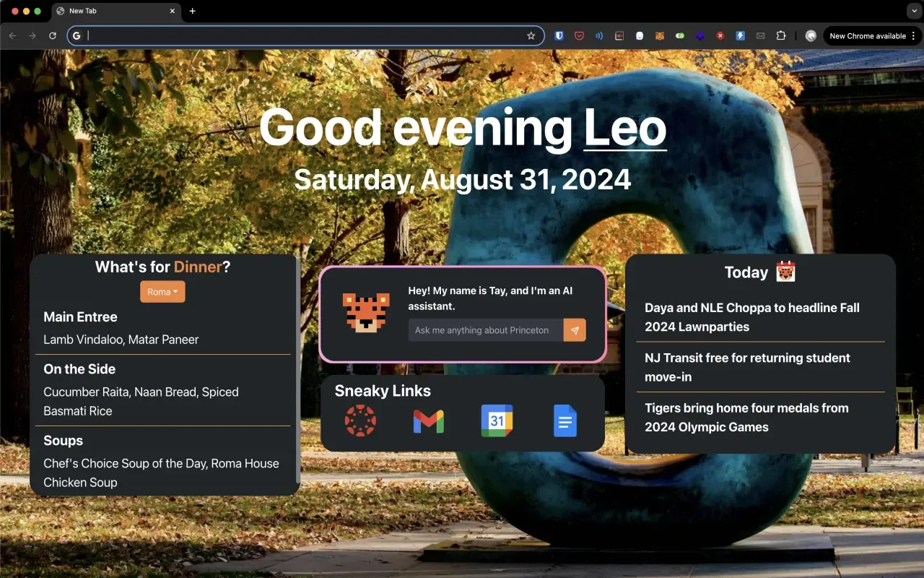Click the underlined name Leo
This screenshot has width=924, height=578.
[625, 128]
